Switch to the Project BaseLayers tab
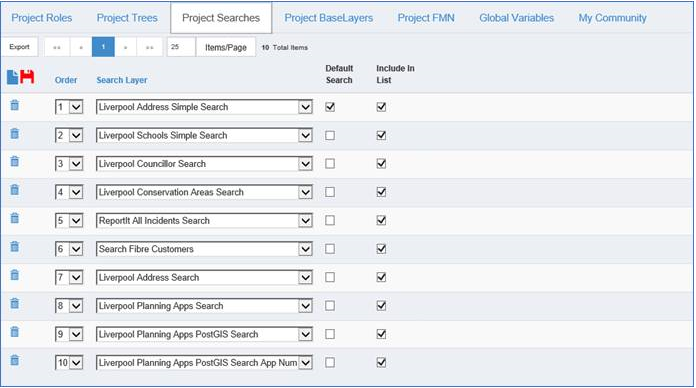The height and width of the screenshot is (388, 696). (328, 18)
